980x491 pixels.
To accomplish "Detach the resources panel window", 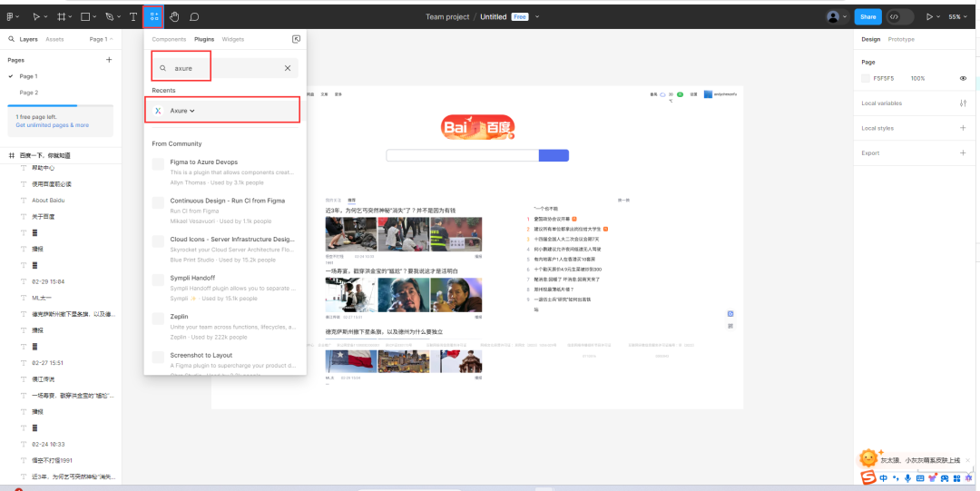I will coord(296,39).
